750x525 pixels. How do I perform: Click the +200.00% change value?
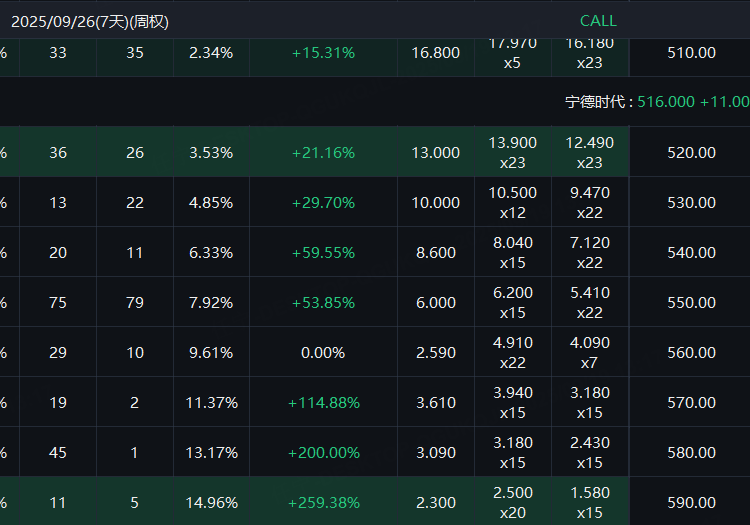tap(323, 453)
